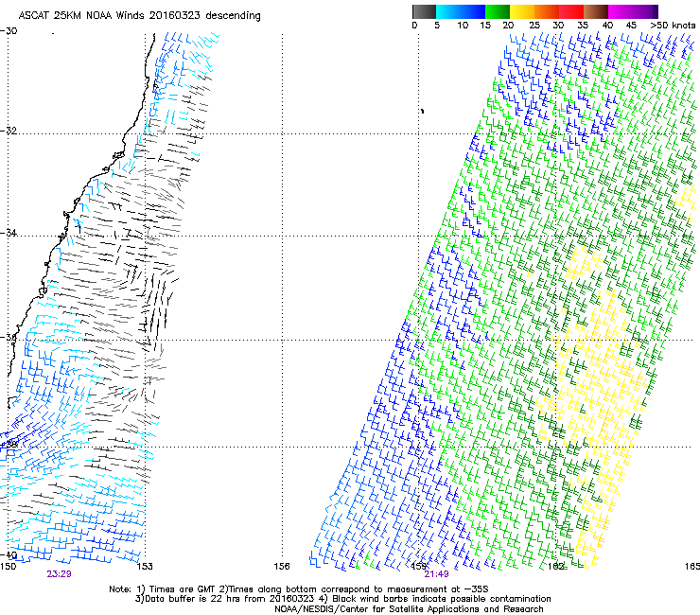The image size is (700, 615).
Task: Click the -32 latitude axis label
Action: (9, 131)
